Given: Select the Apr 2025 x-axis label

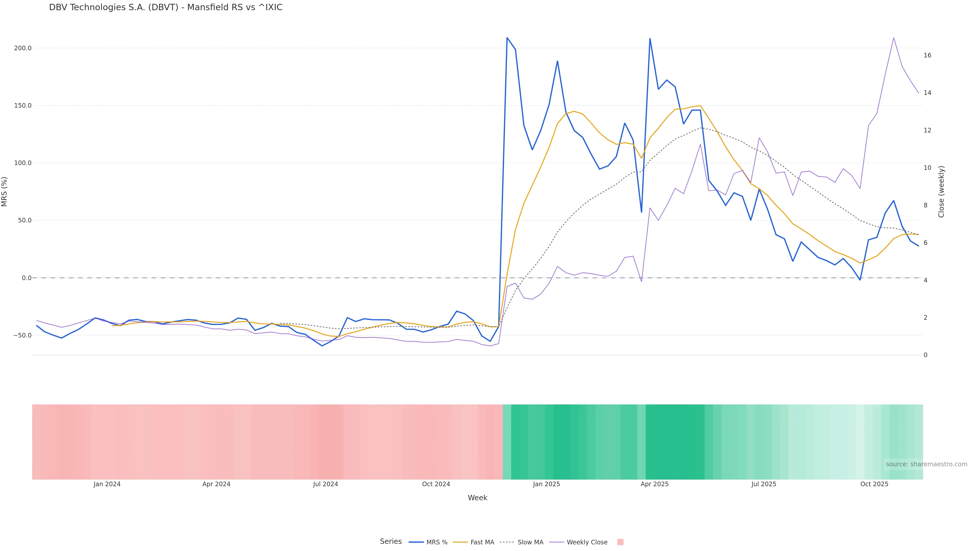Looking at the screenshot, I should [x=654, y=484].
